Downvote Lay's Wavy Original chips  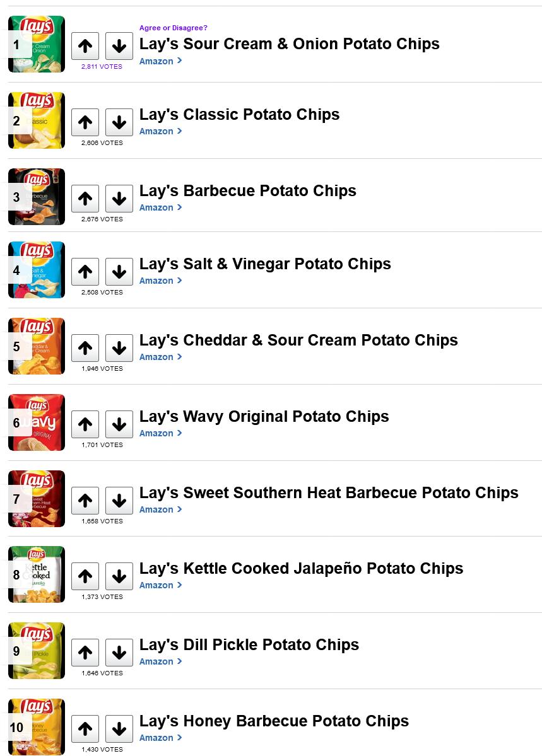pyautogui.click(x=119, y=424)
